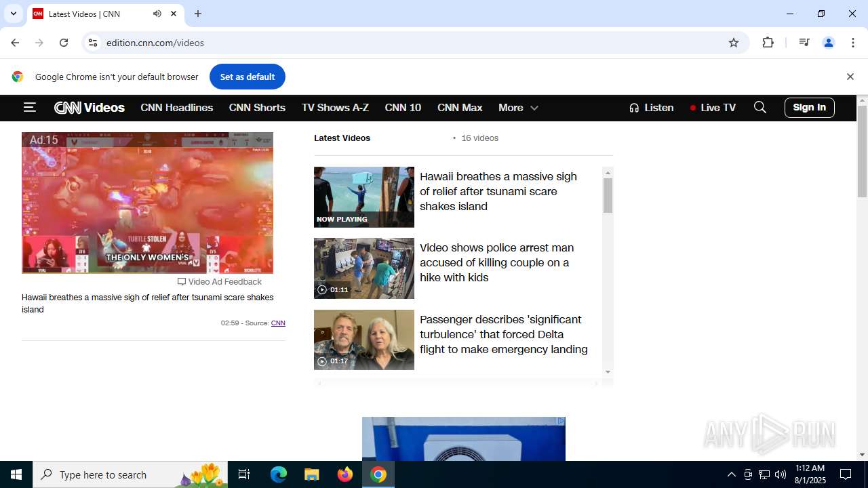Bookmark this page with star icon
Screen dimensions: 868x488
tap(734, 43)
